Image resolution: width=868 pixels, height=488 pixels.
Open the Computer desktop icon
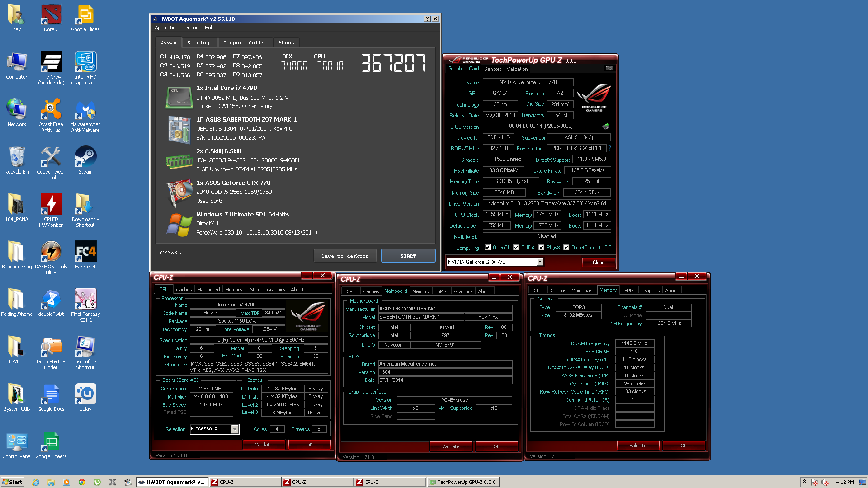(x=17, y=66)
